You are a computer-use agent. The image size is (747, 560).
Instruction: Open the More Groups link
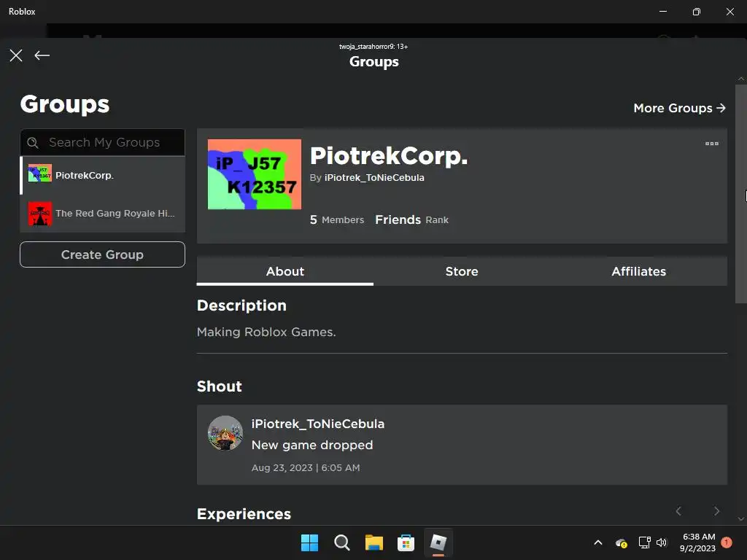click(679, 108)
